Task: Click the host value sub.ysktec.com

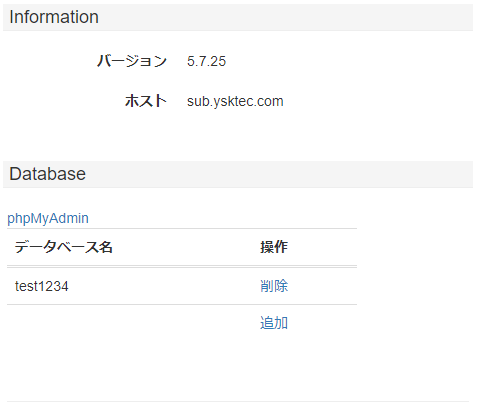Action: [x=235, y=101]
